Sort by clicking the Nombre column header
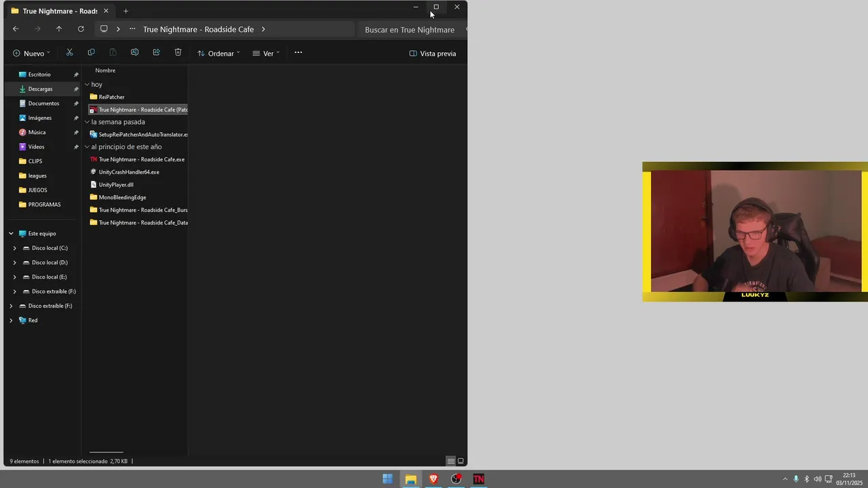The width and height of the screenshot is (868, 488). (105, 70)
